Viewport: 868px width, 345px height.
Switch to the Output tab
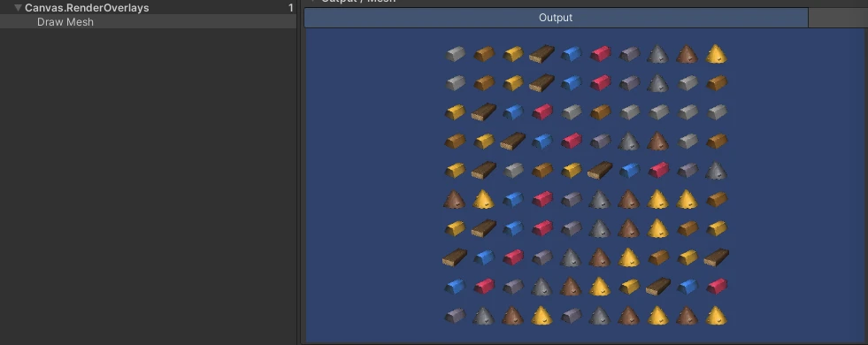[x=556, y=18]
